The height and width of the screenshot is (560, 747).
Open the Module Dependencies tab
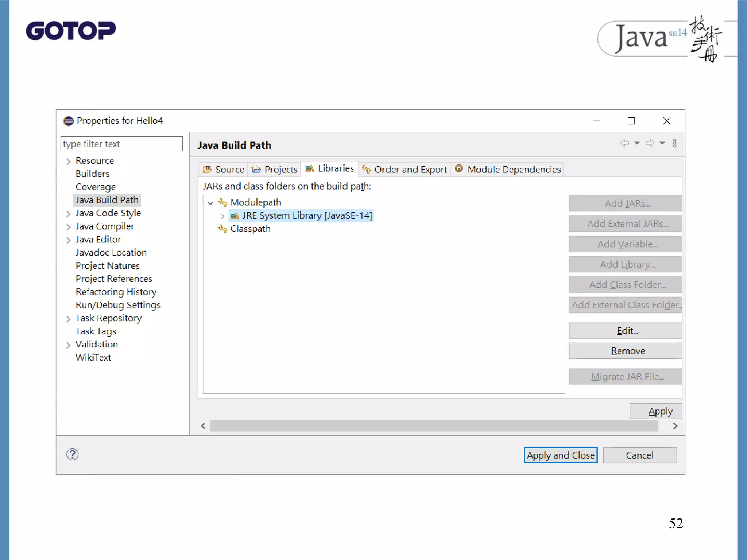[x=507, y=170]
